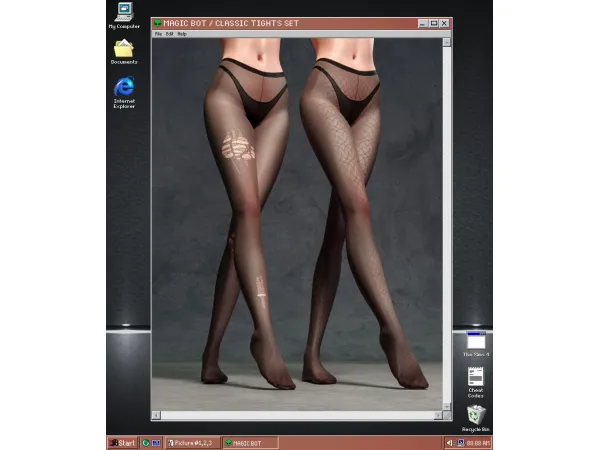
Task: Click the vertical scrollbar down arrow
Action: (x=447, y=406)
